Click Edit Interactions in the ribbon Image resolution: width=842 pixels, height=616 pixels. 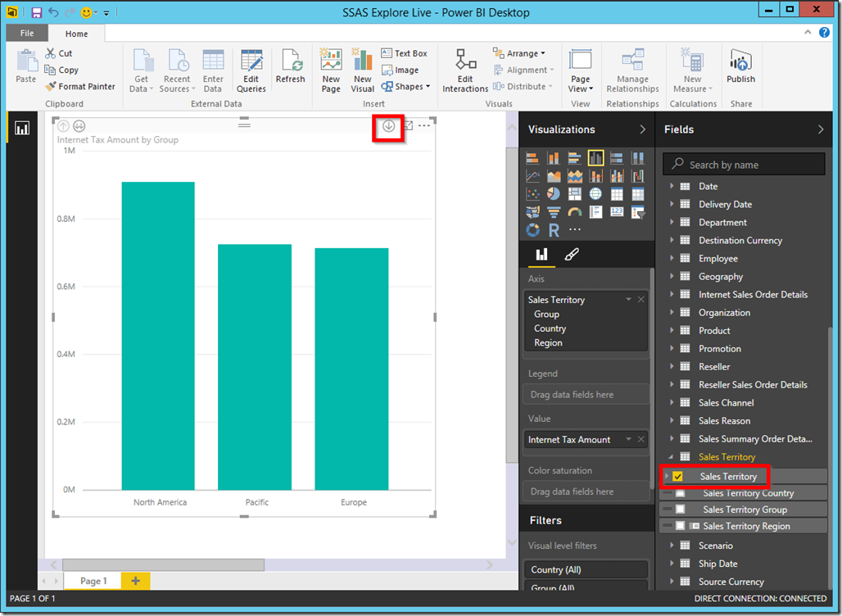[x=465, y=71]
